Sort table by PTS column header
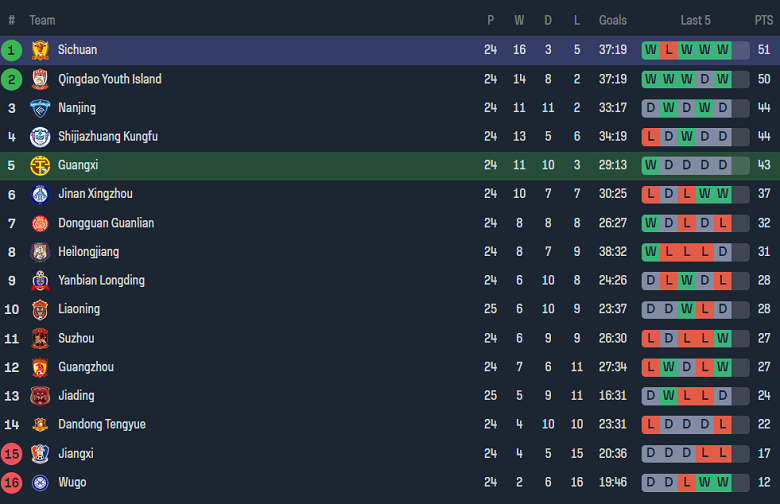This screenshot has width=780, height=504. click(x=764, y=20)
